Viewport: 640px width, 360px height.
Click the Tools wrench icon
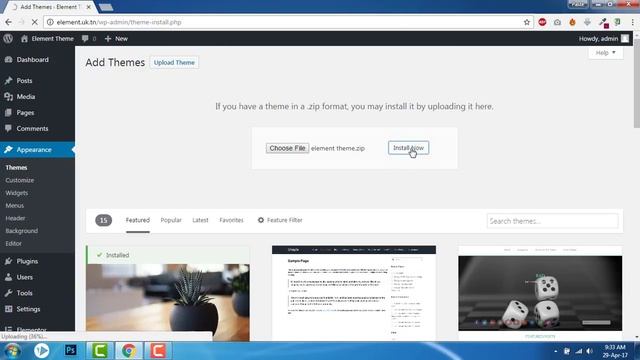(x=8, y=293)
